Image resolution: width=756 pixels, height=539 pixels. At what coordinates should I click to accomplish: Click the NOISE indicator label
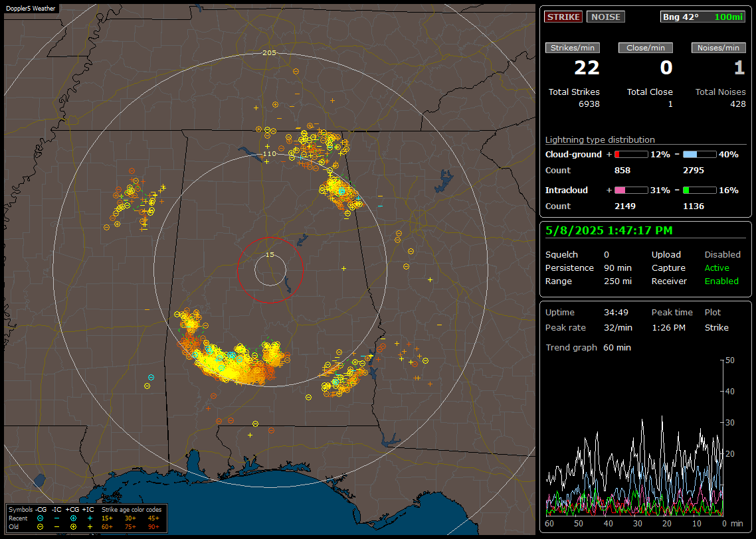tap(606, 17)
